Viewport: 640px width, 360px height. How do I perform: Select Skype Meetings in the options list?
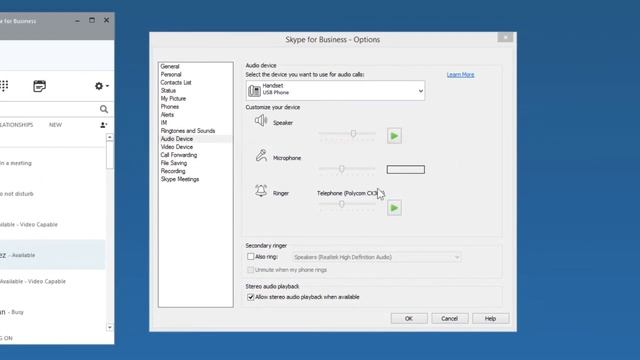[x=180, y=179]
